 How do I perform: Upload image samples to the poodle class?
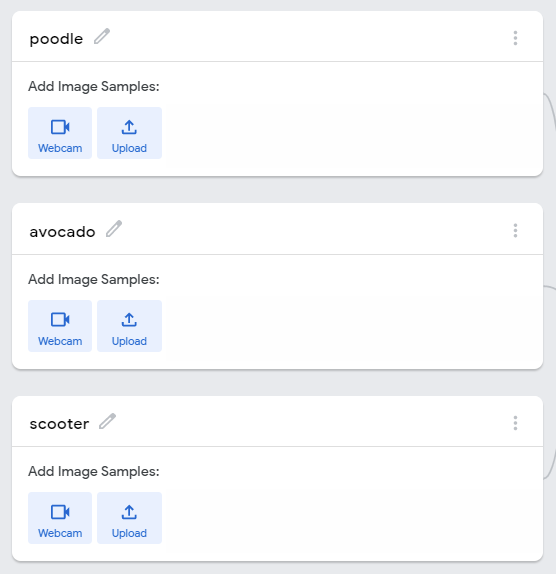(129, 133)
